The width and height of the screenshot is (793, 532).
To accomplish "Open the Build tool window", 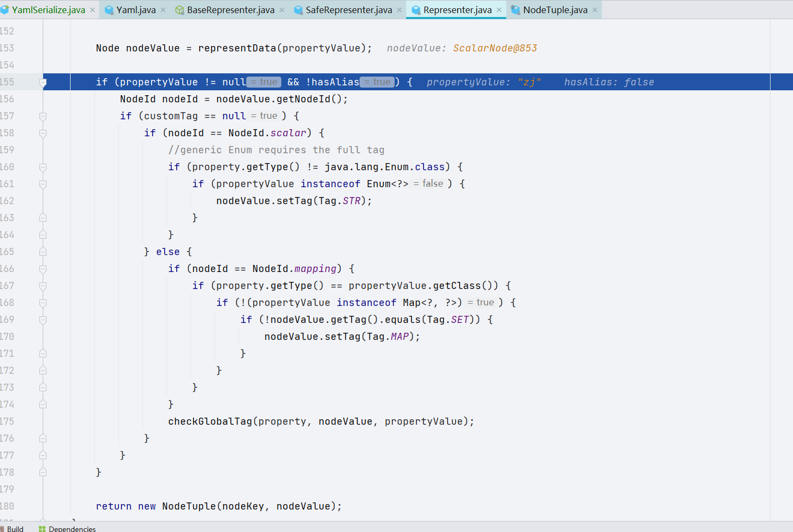I will 15,529.
